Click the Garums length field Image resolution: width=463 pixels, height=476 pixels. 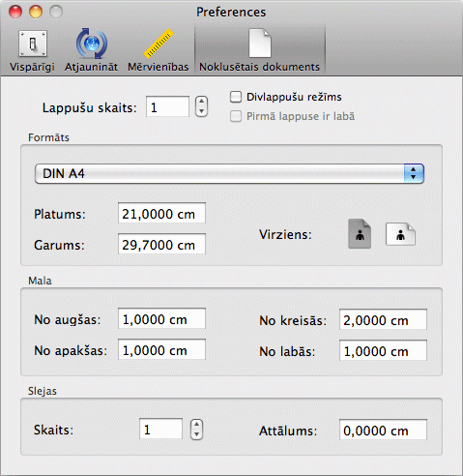click(161, 244)
